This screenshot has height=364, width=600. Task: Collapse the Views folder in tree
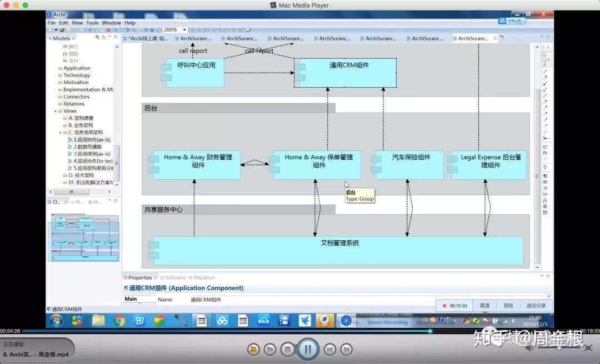point(56,112)
